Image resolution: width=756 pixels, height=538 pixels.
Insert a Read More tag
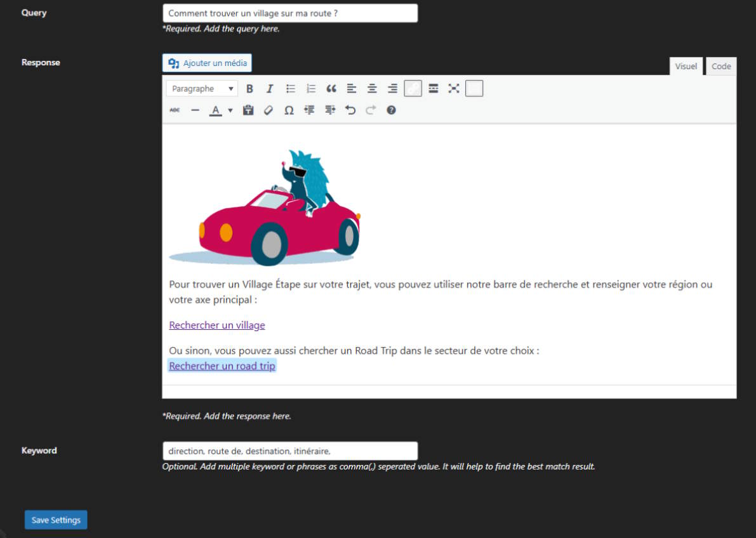point(433,88)
